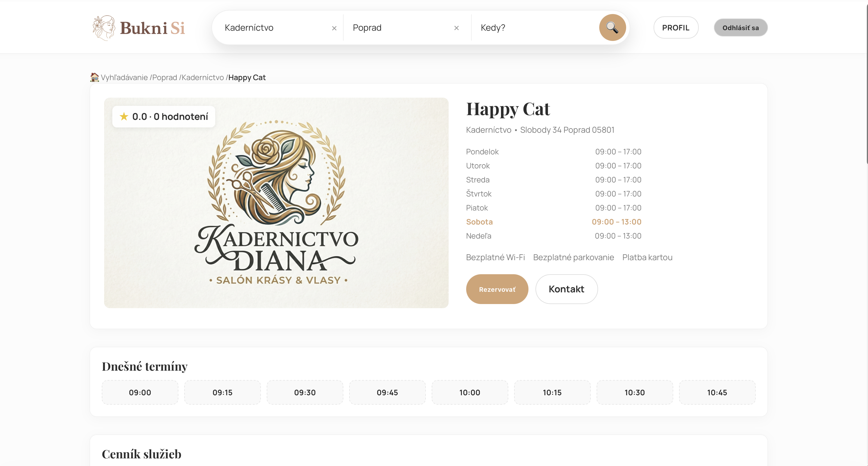The width and height of the screenshot is (868, 466).
Task: Go to Vyhľadávanie breadcrumb link
Action: [124, 77]
